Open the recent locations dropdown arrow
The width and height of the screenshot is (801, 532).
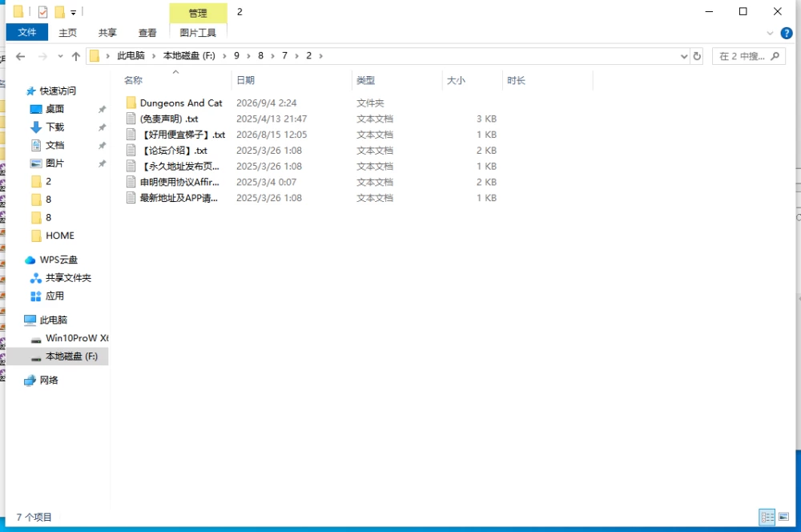coord(60,56)
